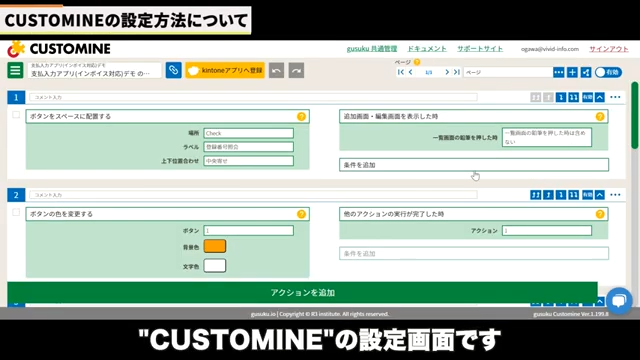Open the green hamburger menu
The width and height of the screenshot is (640, 360).
tap(15, 70)
